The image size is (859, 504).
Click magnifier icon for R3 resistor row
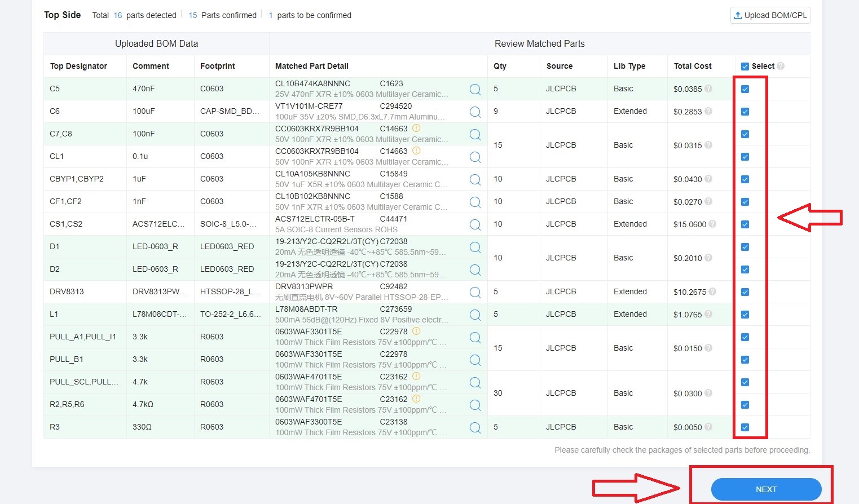(475, 427)
